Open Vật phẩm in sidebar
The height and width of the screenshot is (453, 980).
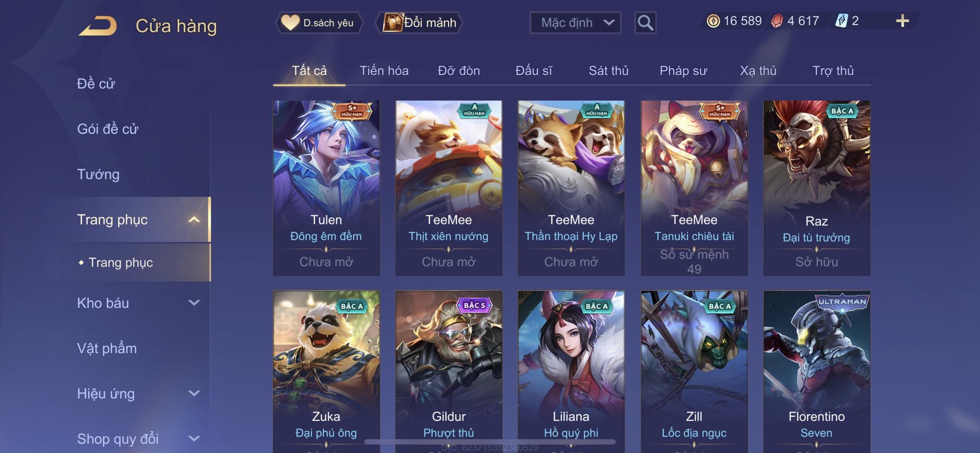point(107,348)
